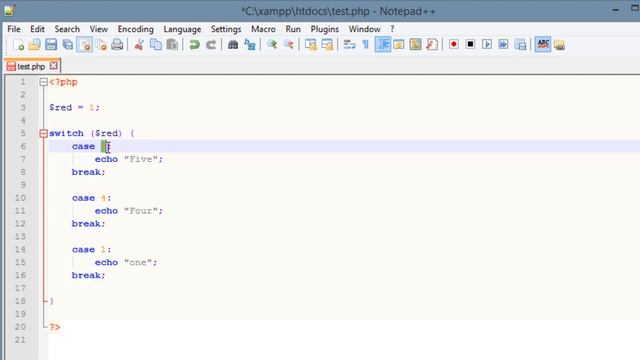640x360 pixels.
Task: Click the icon right of spell-check ABC
Action: [560, 44]
